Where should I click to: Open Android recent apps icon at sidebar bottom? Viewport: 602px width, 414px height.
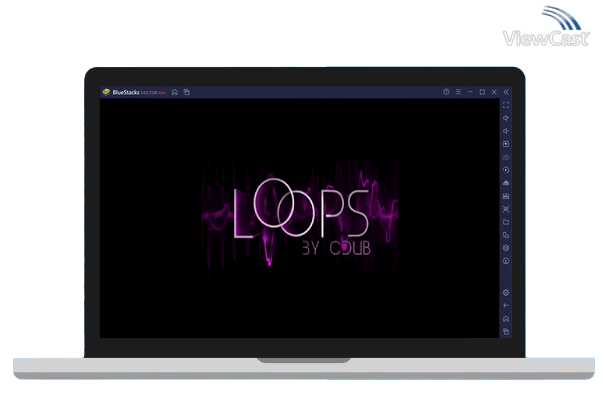pyautogui.click(x=506, y=331)
